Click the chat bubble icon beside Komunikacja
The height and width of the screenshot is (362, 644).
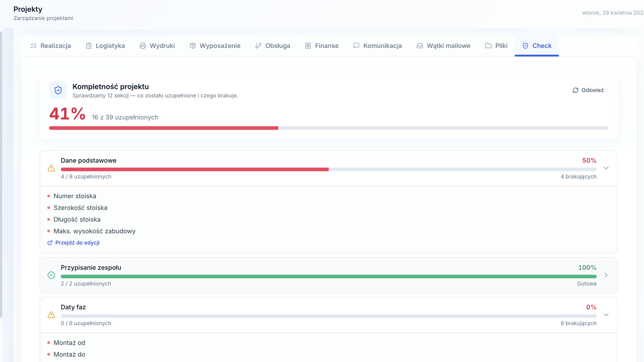(356, 46)
